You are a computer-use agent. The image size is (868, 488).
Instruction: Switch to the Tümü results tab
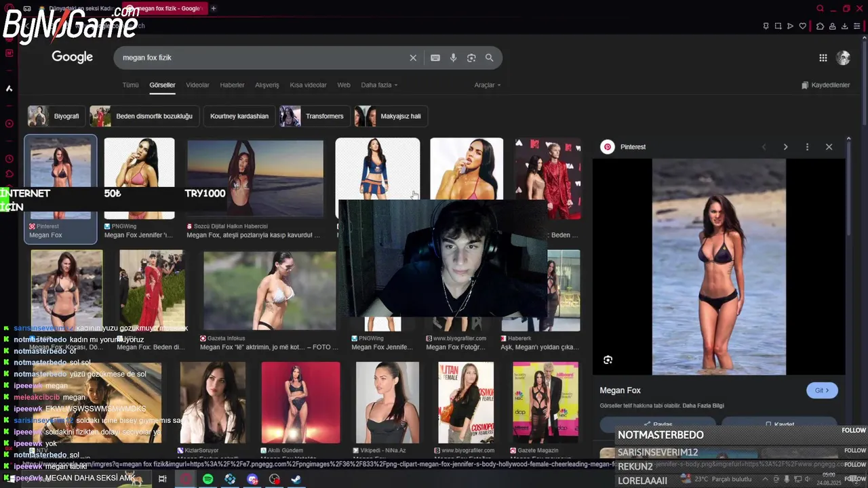coord(130,85)
